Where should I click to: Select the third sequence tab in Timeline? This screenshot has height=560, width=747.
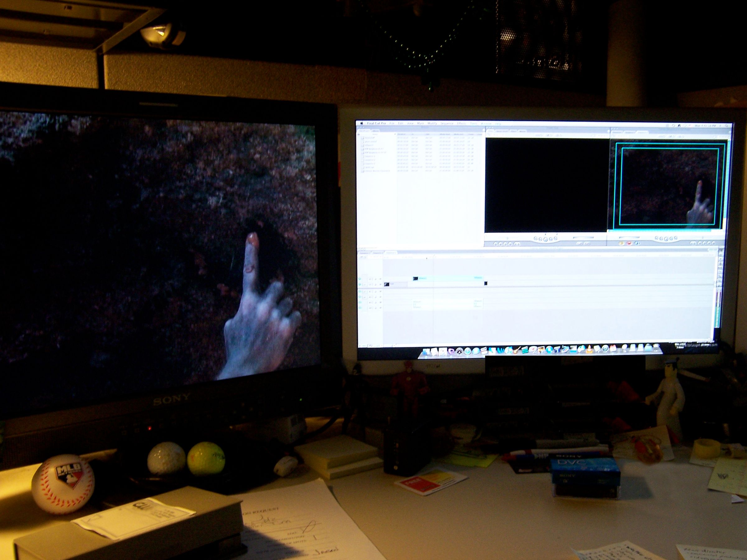(x=391, y=253)
